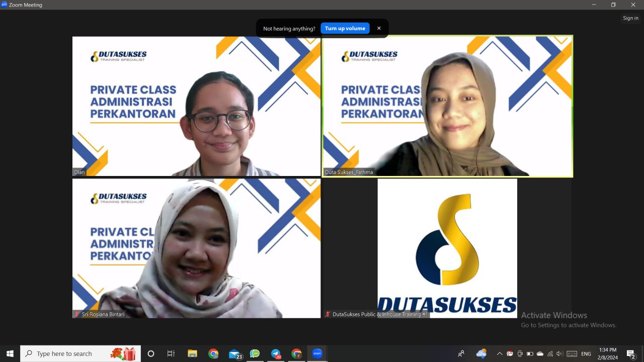Click the Dian name label
This screenshot has height=362, width=644.
pos(79,172)
